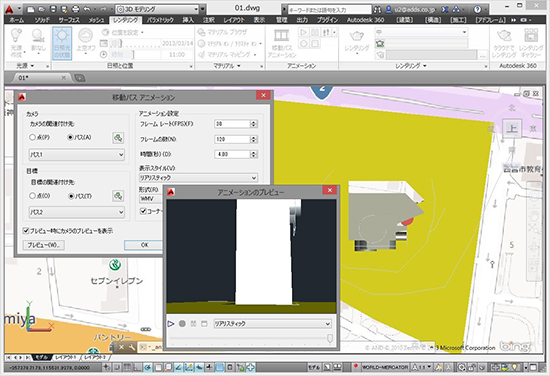This screenshot has height=376, width=550.
Task: Click the pause button in preview window
Action: [193, 323]
